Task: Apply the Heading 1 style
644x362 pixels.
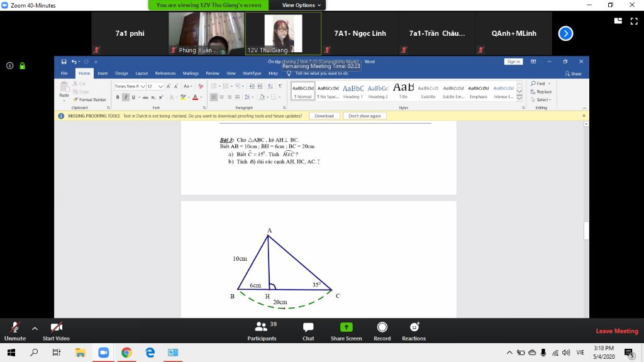Action: [353, 90]
